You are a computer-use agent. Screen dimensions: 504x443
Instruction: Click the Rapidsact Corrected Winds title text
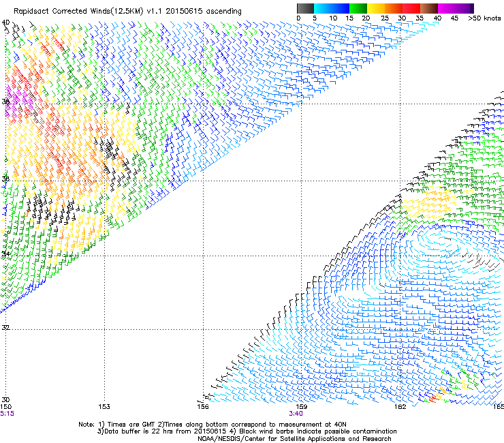pos(127,12)
